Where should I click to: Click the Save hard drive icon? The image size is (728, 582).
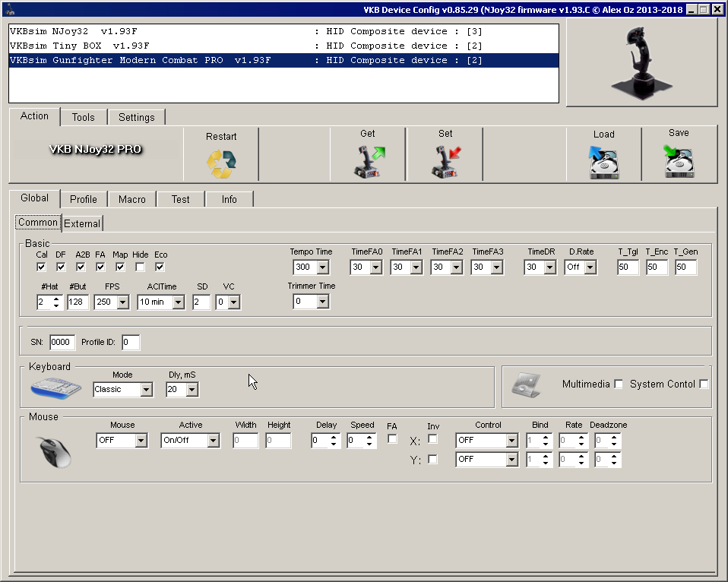[x=679, y=161]
